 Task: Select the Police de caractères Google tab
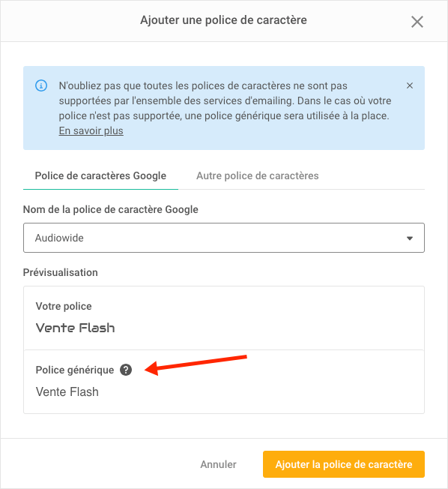(x=100, y=176)
